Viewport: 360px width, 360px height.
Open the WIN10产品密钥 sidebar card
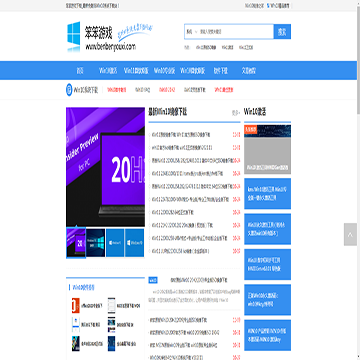[267, 335]
